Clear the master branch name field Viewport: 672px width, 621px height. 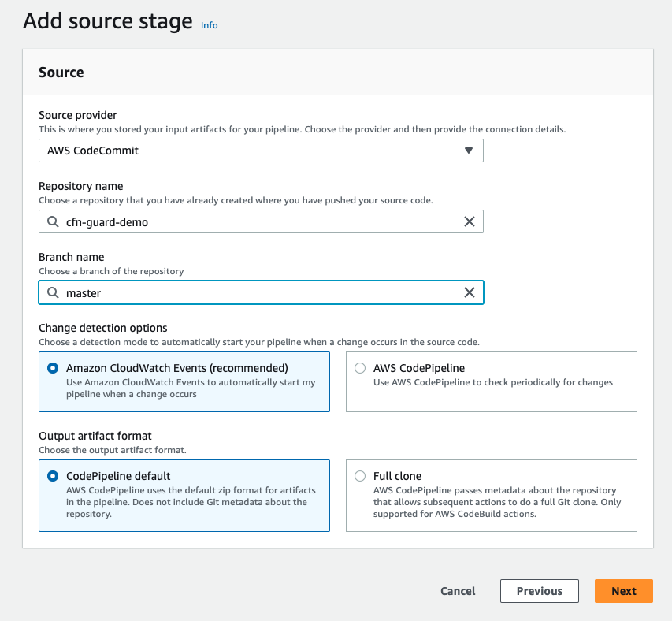point(470,292)
